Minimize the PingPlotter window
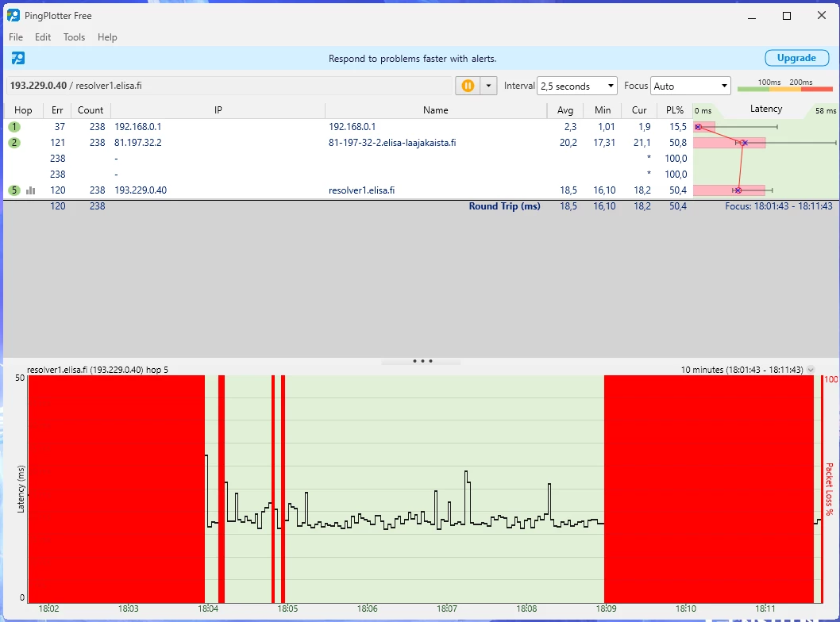Image resolution: width=840 pixels, height=622 pixels. (x=752, y=16)
